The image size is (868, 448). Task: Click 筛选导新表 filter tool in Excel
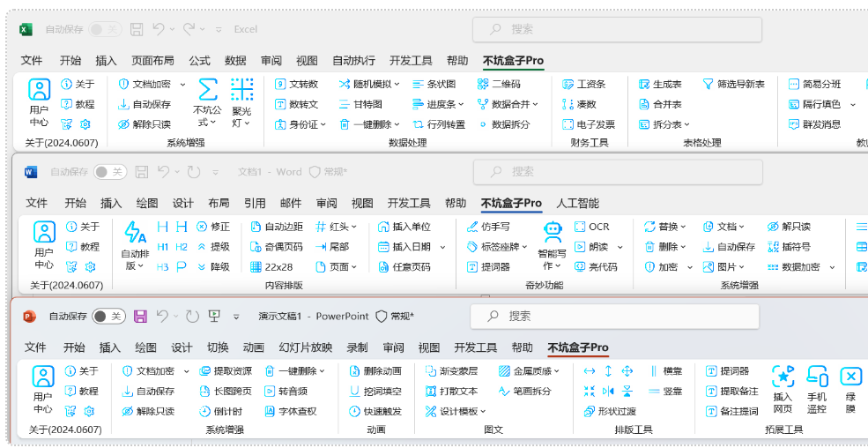point(733,84)
